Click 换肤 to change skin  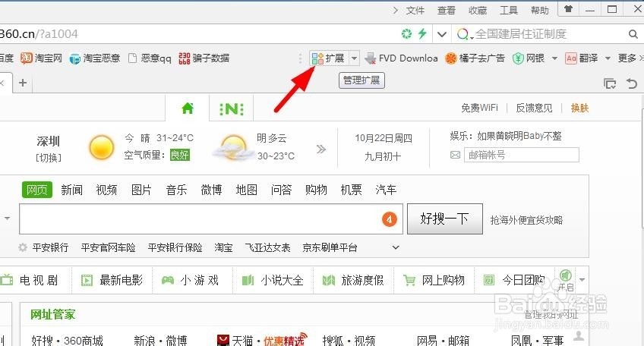pos(579,108)
